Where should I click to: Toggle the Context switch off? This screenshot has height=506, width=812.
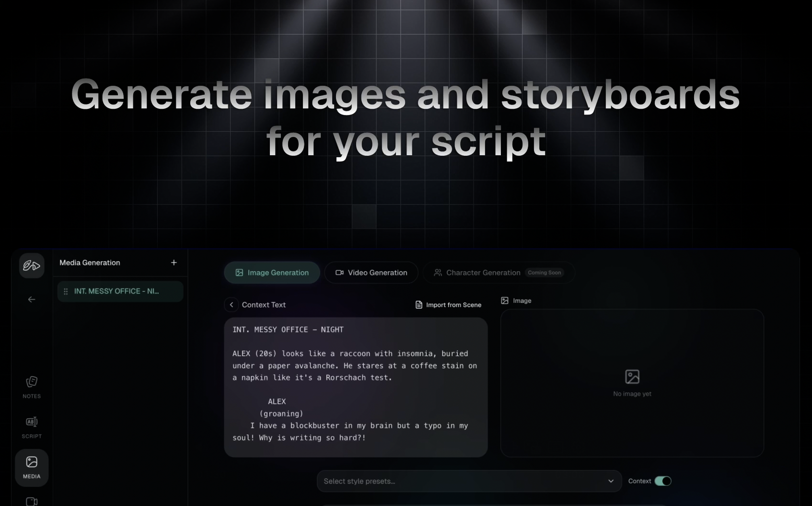coord(663,481)
